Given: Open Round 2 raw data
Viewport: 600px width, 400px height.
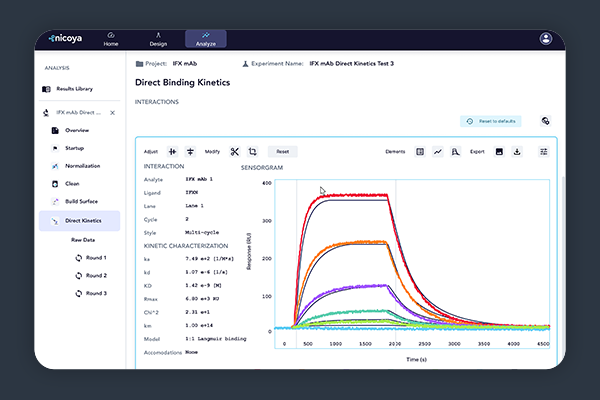Looking at the screenshot, I should coord(90,275).
